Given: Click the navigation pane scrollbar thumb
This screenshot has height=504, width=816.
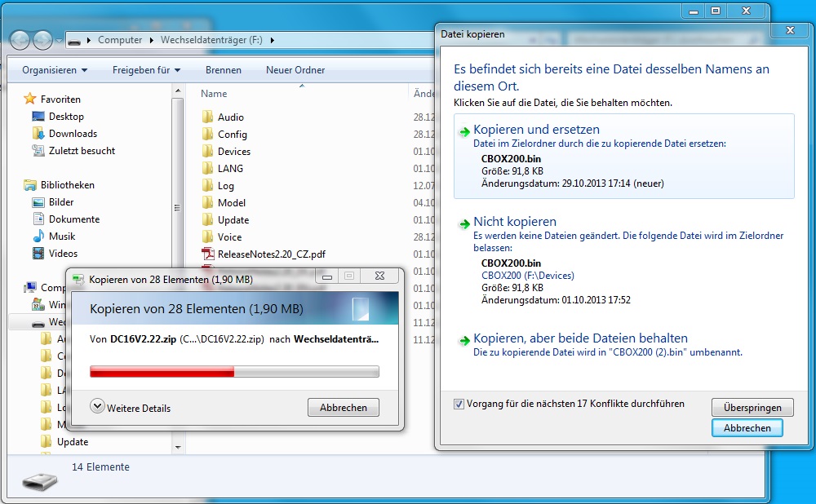Looking at the screenshot, I should coord(177,208).
